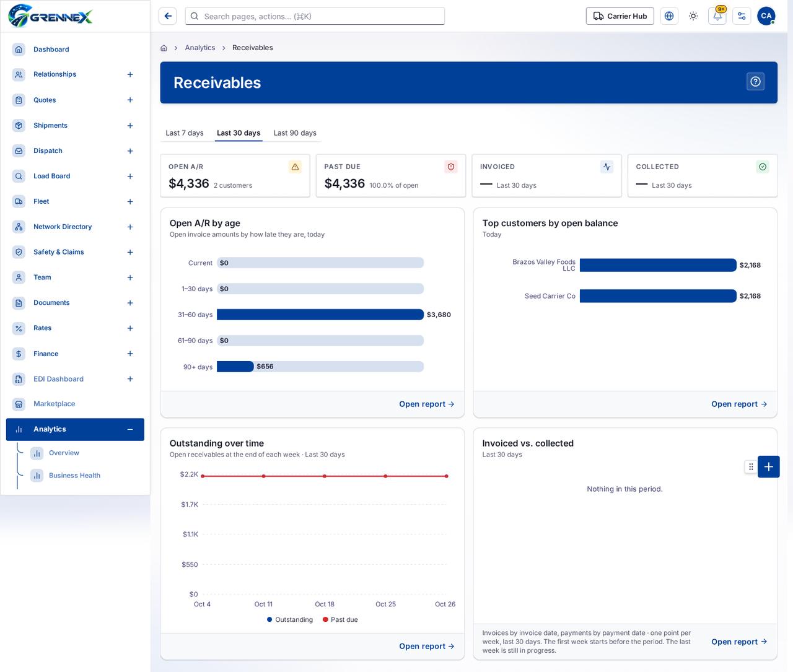Expand the Quotes menu
Image resolution: width=793 pixels, height=672 pixels.
(130, 100)
